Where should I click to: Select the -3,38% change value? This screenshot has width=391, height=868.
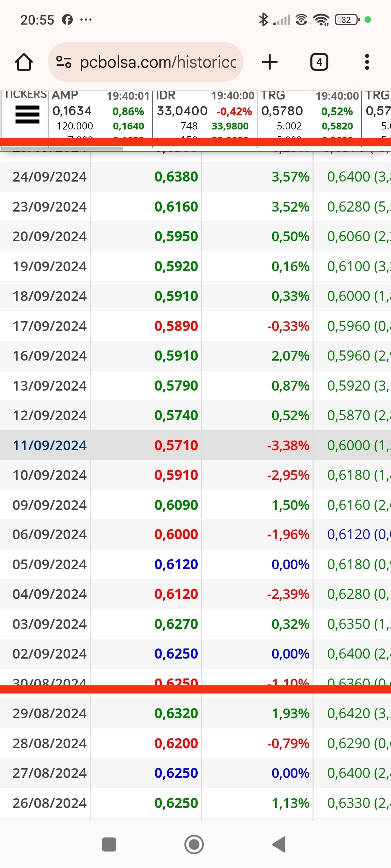(289, 446)
